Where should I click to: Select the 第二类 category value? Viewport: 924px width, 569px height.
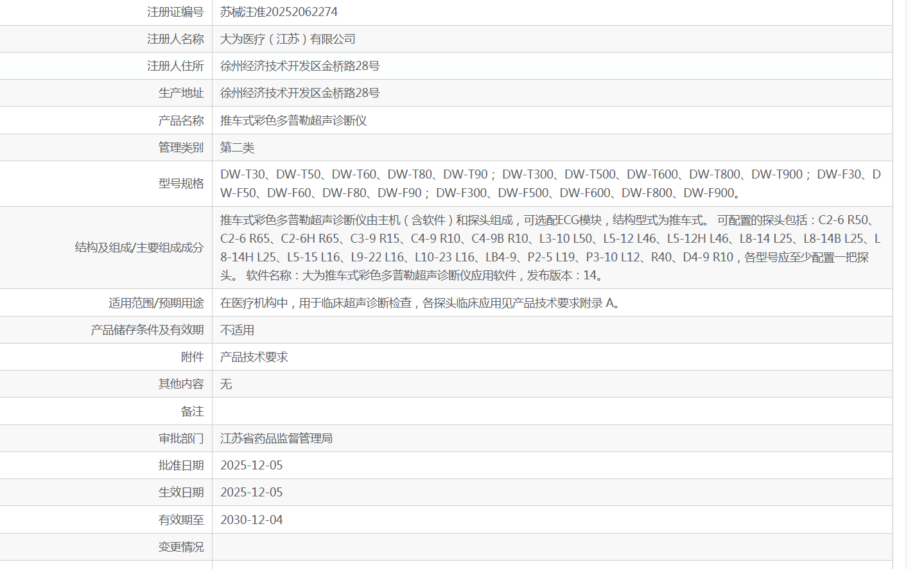coord(238,148)
